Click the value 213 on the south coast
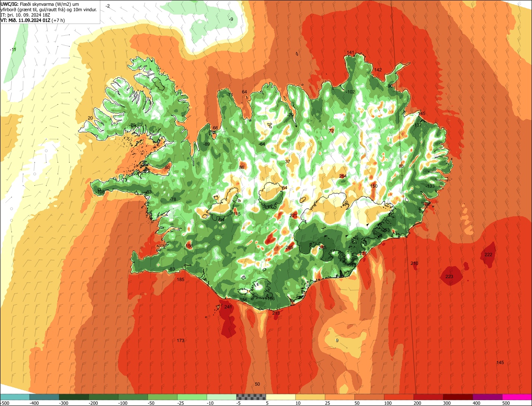532x406 pixels. click(x=276, y=313)
